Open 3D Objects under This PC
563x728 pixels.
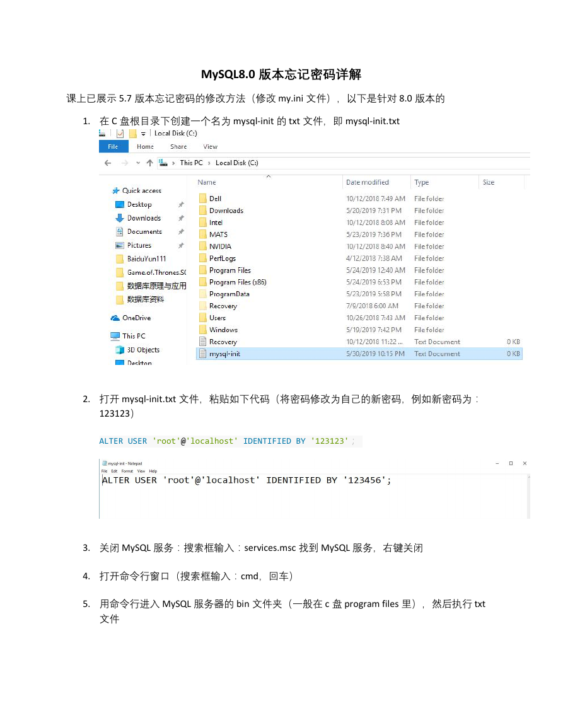point(137,350)
